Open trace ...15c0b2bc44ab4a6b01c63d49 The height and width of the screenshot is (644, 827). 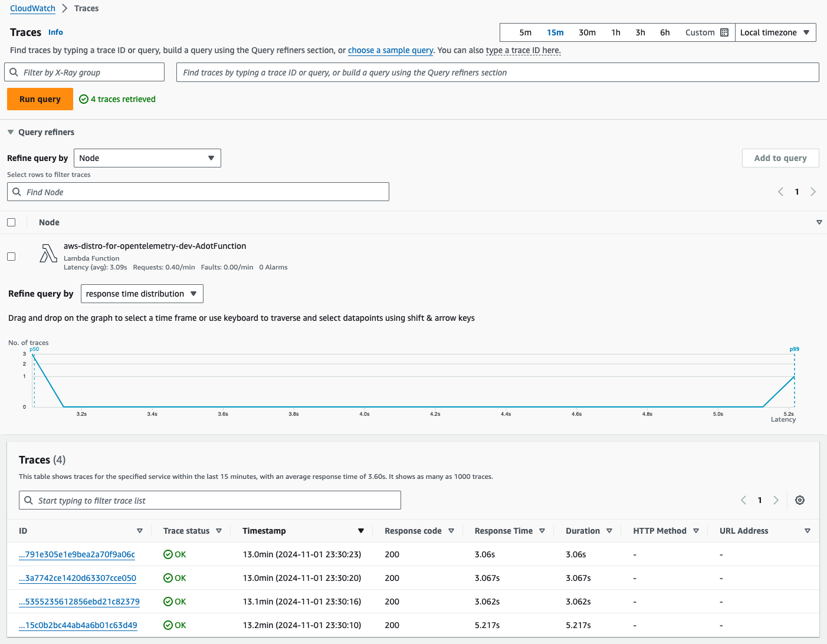coord(78,625)
